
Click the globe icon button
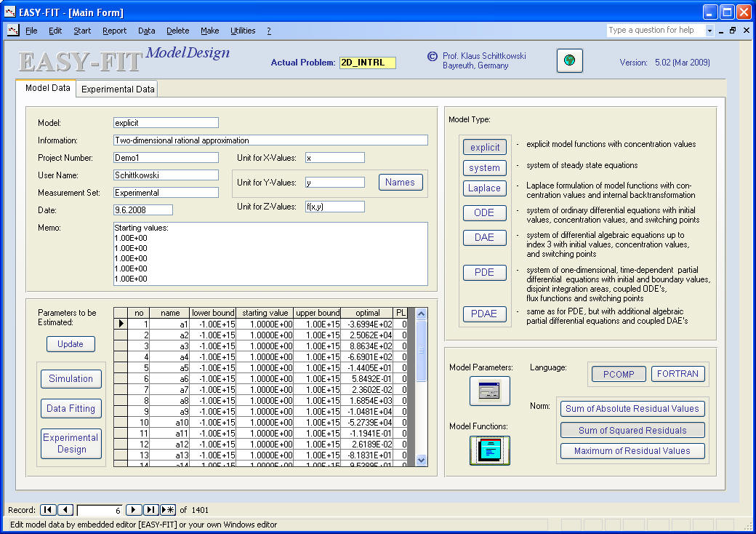[569, 61]
